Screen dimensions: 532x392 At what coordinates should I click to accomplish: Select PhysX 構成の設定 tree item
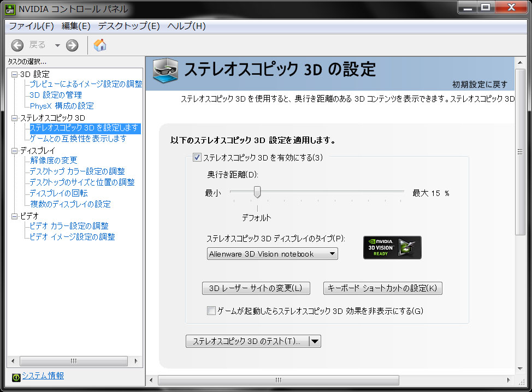point(62,106)
